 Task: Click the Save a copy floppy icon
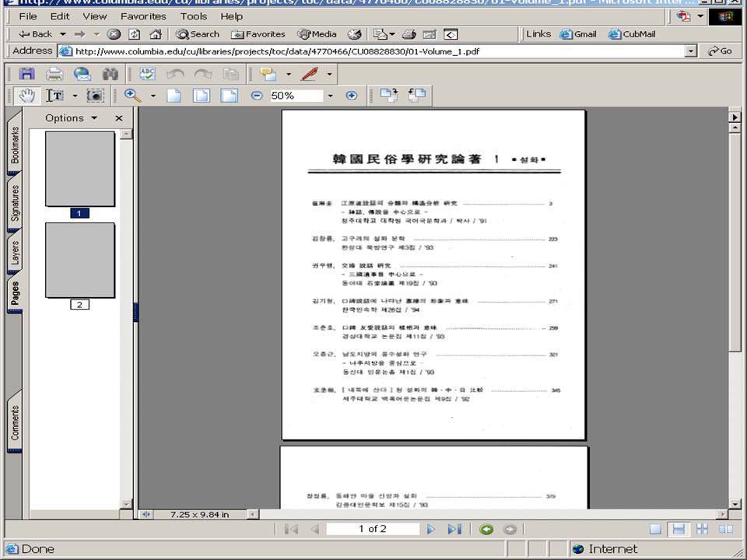pos(26,74)
